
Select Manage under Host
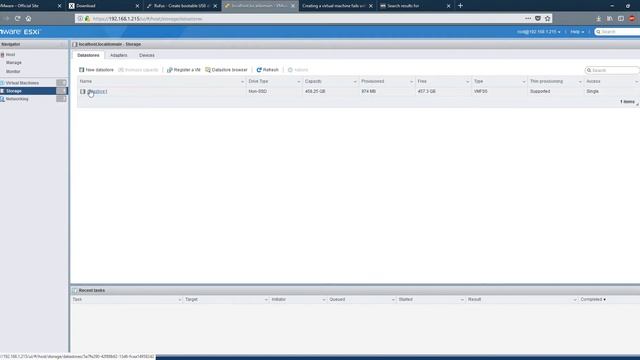[14, 63]
